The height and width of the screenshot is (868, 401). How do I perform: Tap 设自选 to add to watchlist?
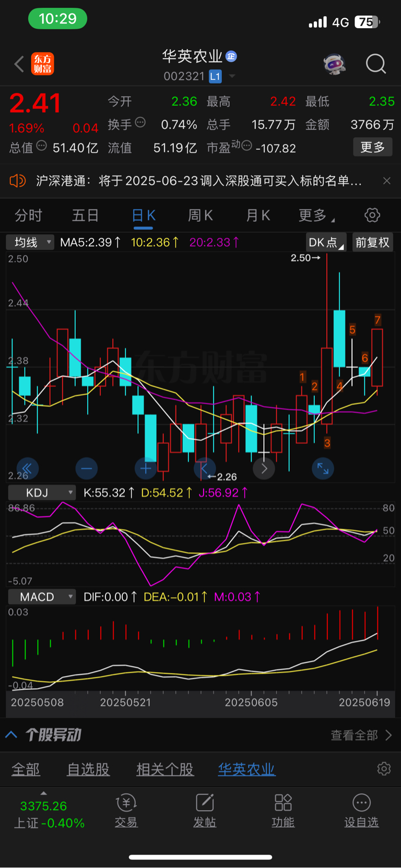(x=361, y=811)
